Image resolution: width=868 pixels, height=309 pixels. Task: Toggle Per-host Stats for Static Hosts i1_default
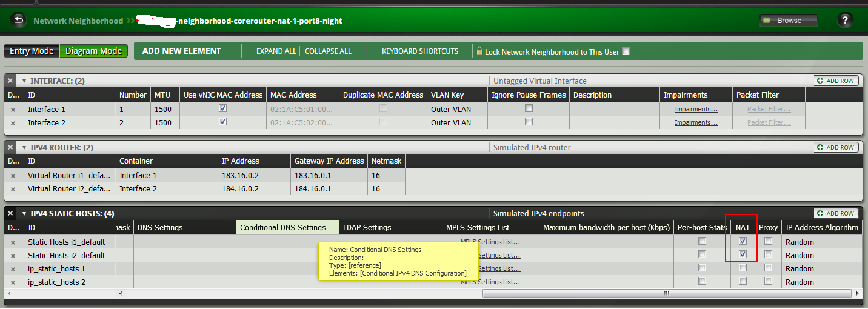702,241
